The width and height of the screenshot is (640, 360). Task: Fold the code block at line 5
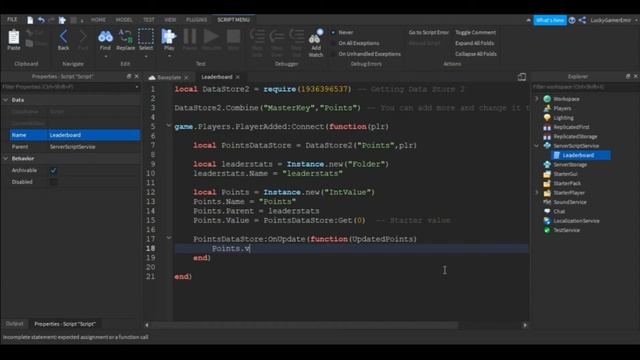[168, 126]
